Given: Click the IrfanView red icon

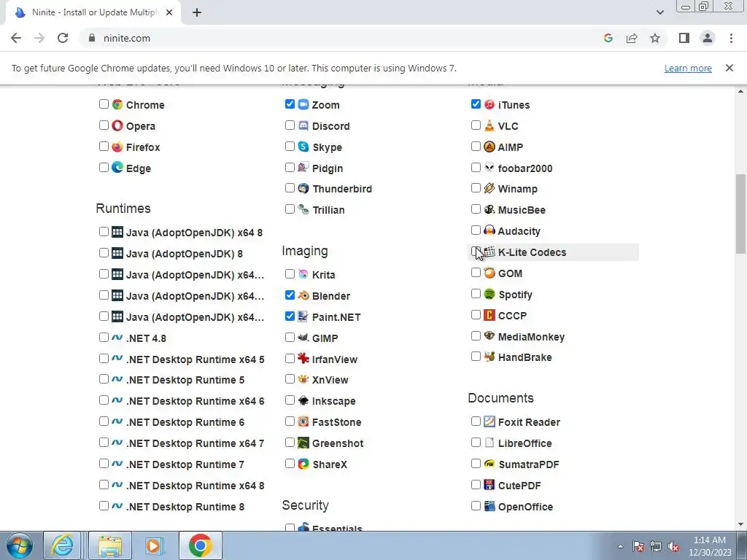Looking at the screenshot, I should click(x=303, y=359).
